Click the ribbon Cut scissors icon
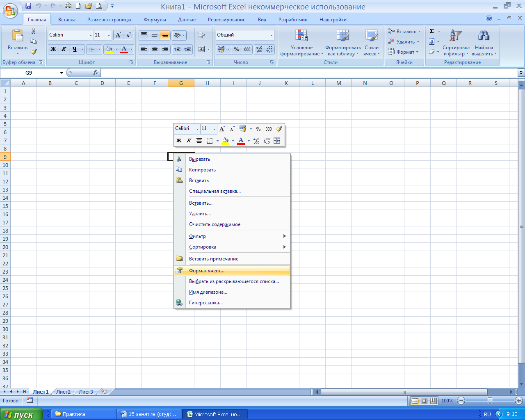 [x=34, y=32]
